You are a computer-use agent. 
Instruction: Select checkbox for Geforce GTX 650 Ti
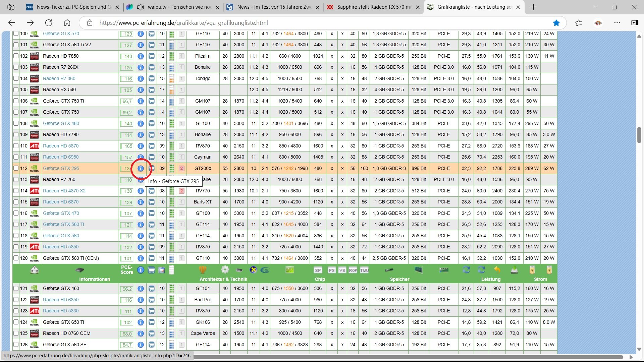pyautogui.click(x=16, y=322)
